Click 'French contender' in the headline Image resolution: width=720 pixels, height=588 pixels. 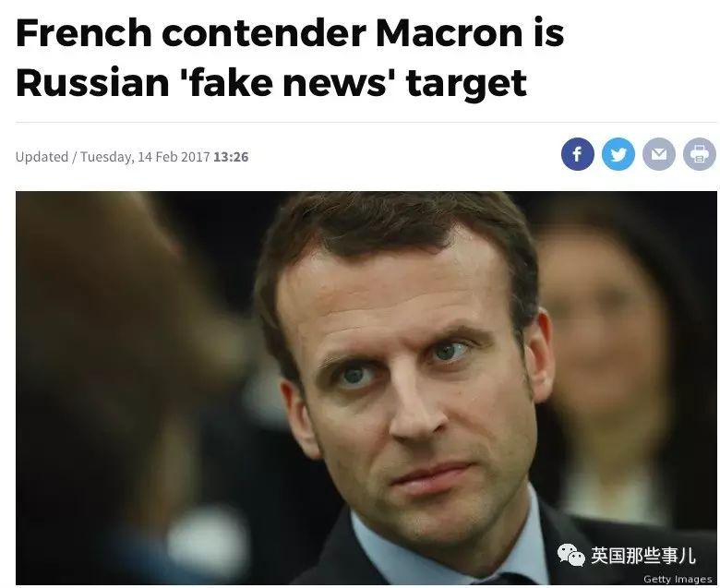tap(191, 33)
